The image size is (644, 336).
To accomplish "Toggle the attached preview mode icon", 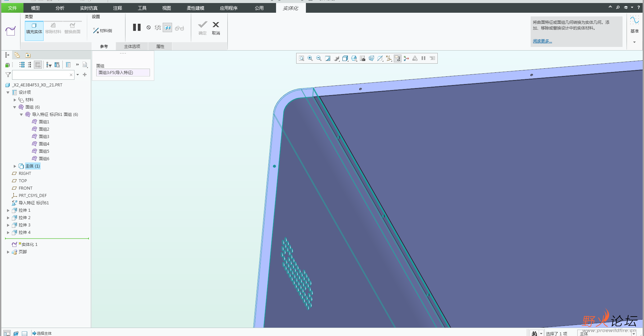I will [167, 27].
